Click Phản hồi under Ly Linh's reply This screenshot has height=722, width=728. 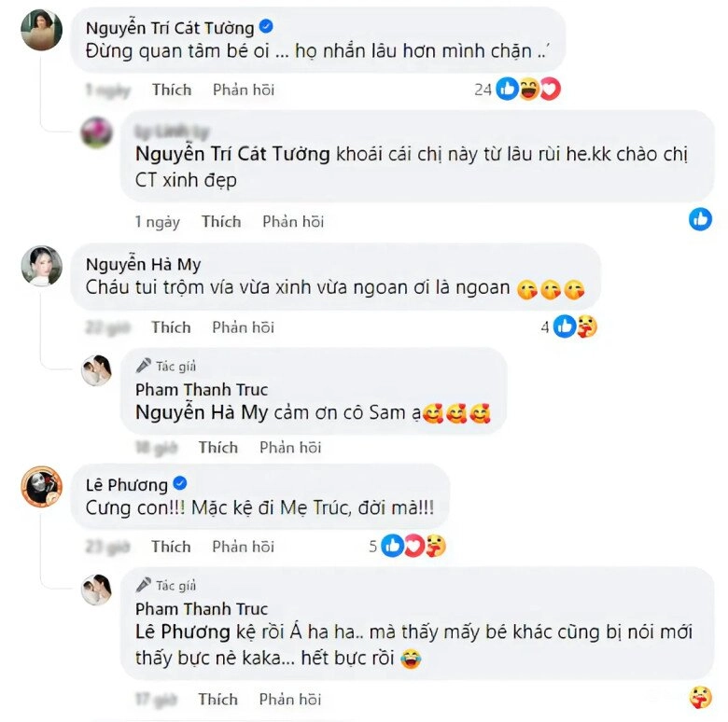tap(293, 221)
